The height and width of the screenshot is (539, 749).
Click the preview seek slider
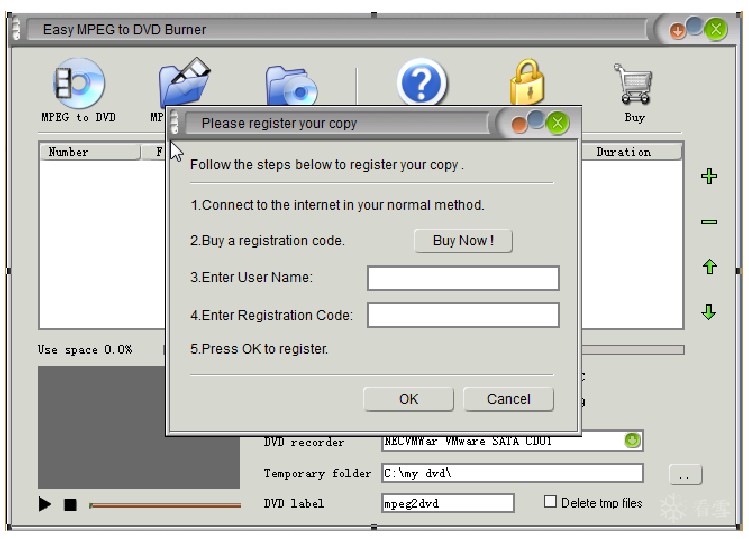pyautogui.click(x=165, y=505)
